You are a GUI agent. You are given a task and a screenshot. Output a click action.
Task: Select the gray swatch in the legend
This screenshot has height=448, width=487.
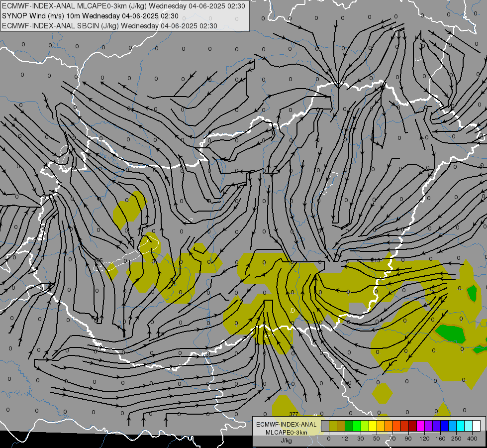pyautogui.click(x=325, y=426)
